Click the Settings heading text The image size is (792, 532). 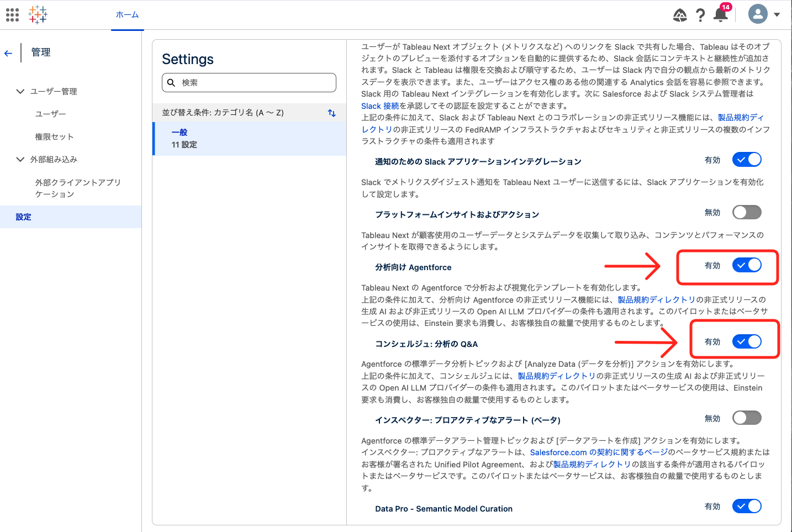click(x=188, y=59)
